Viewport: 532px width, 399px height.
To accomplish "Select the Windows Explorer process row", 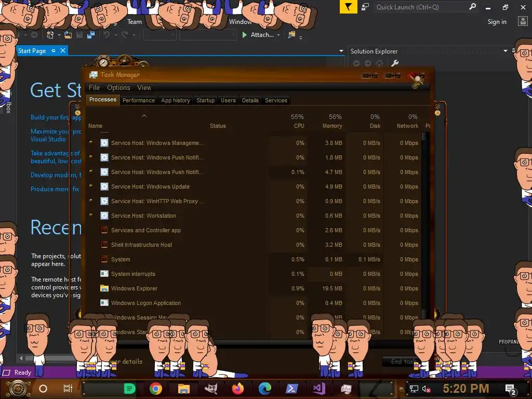I will (254, 288).
